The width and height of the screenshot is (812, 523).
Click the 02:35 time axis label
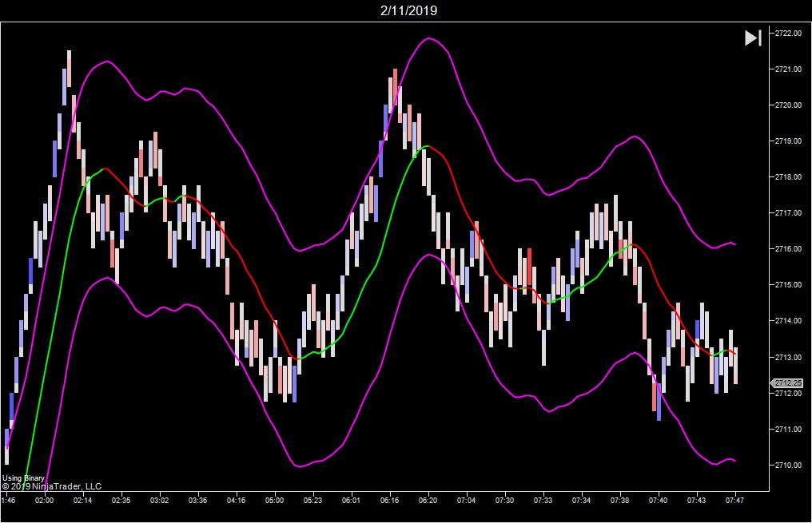[x=121, y=500]
